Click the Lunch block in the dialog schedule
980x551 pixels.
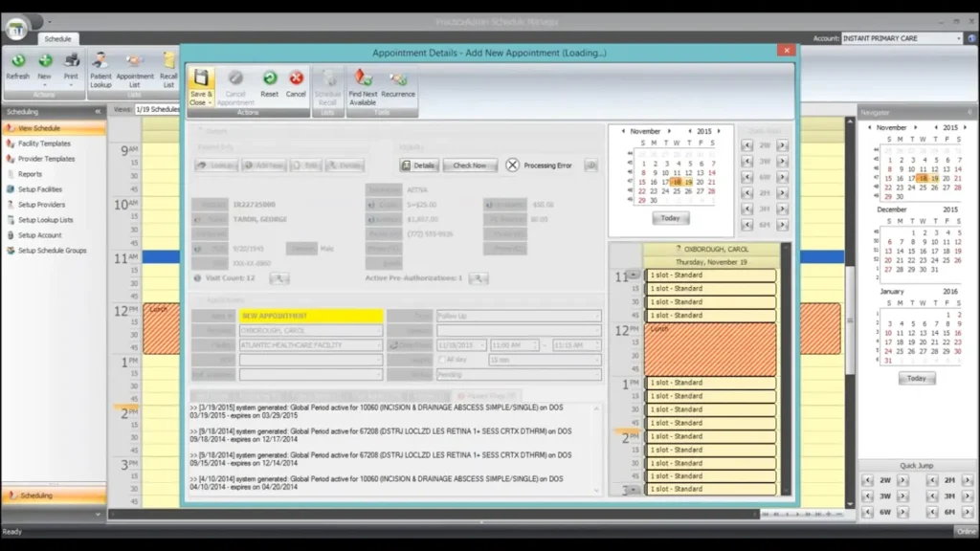click(711, 349)
